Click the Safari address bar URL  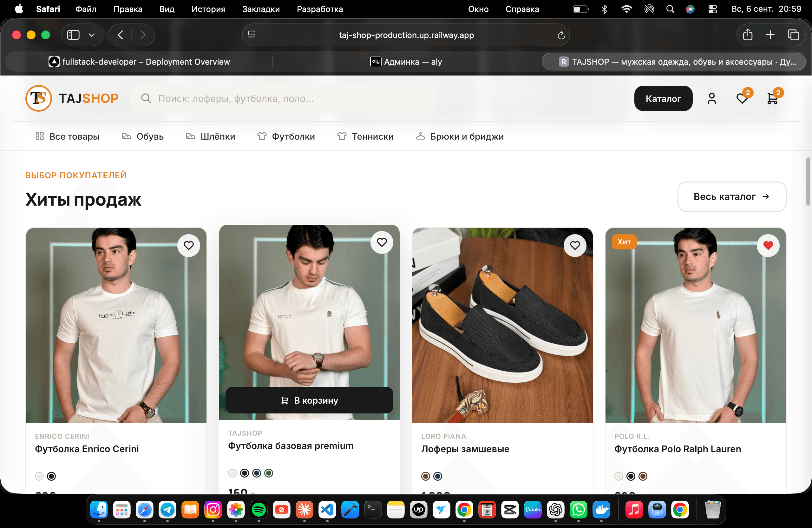pyautogui.click(x=406, y=35)
